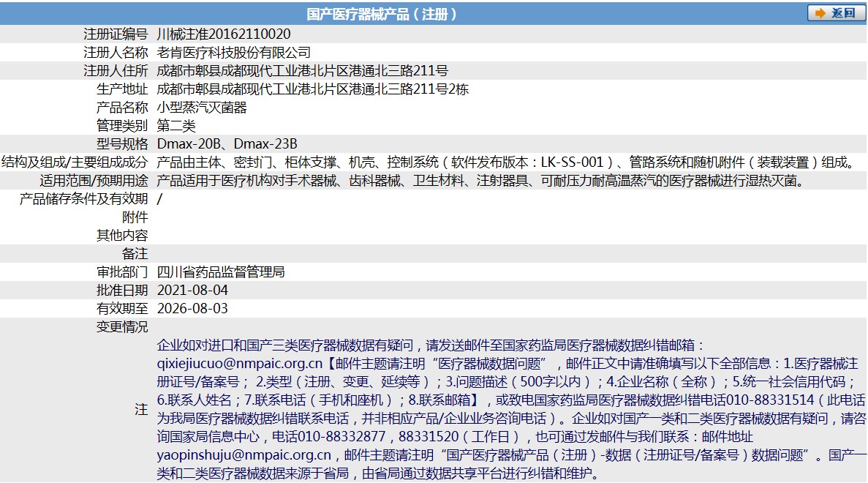Click the orange arrow icon on 返回

pos(819,13)
